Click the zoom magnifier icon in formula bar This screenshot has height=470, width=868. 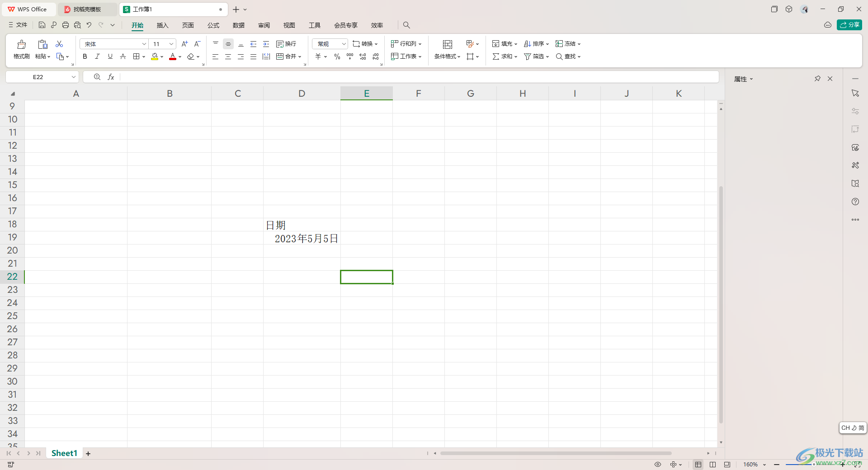click(x=97, y=77)
